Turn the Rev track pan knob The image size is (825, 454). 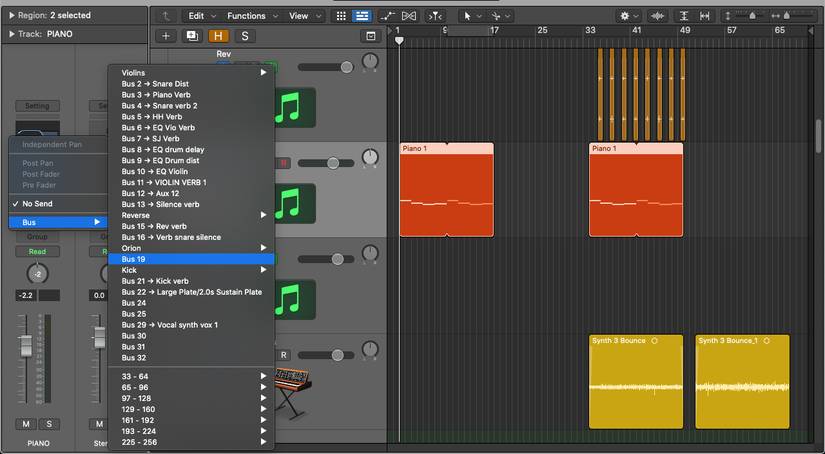(370, 63)
